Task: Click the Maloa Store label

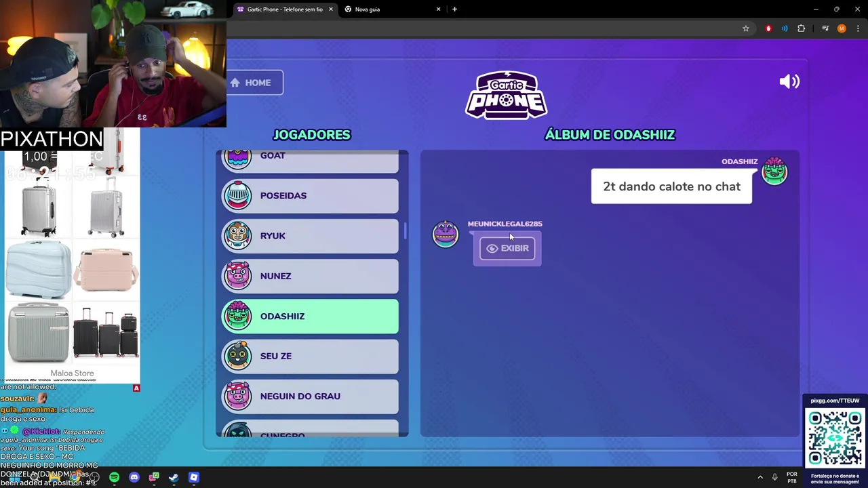Action: 72,373
